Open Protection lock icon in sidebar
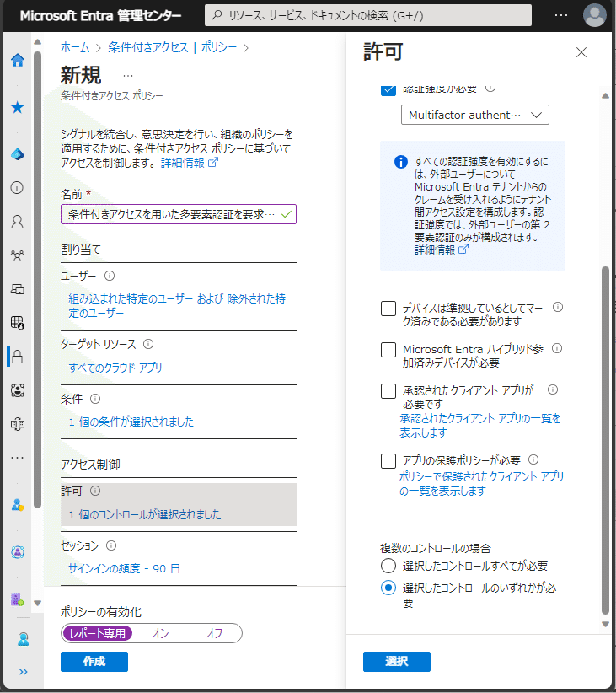Viewport: 616px width, 693px height. (x=17, y=357)
